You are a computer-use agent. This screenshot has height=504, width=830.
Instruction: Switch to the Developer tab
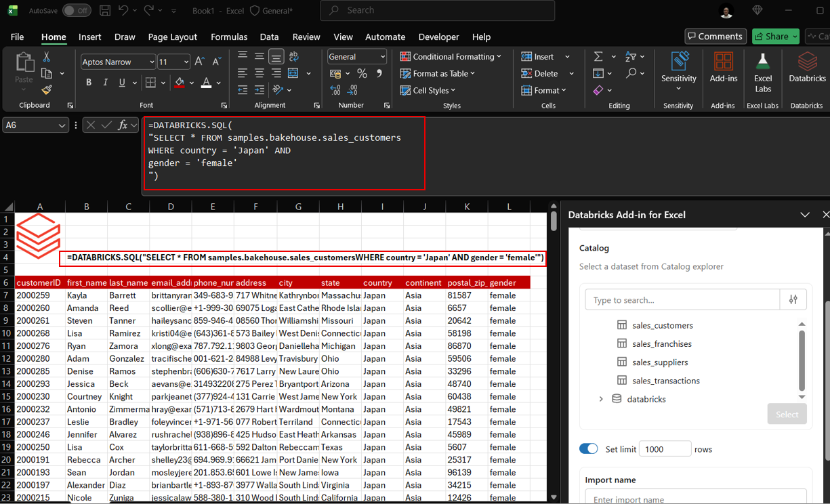tap(439, 37)
